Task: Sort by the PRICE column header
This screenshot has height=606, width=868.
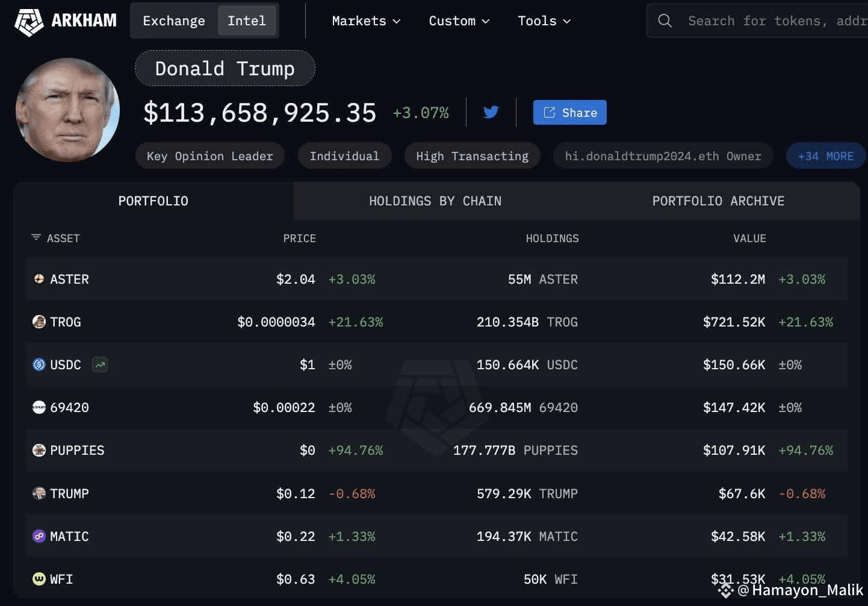Action: (x=299, y=238)
